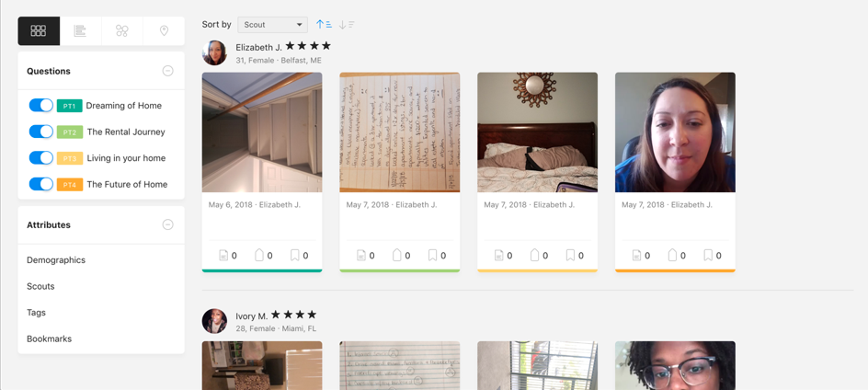Tag icon on handwritten notes card
Viewport: 868px width, 390px height.
pyautogui.click(x=396, y=255)
